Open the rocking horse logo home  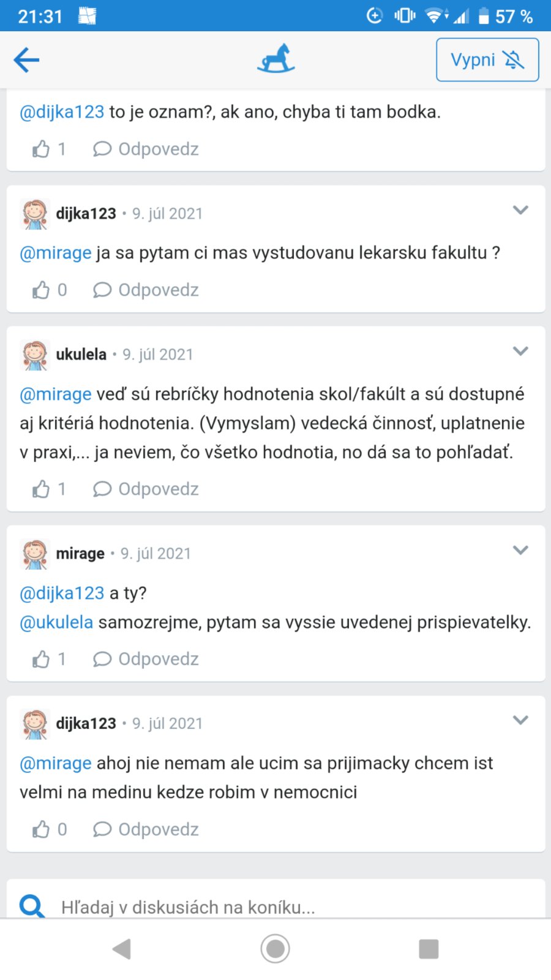[x=276, y=59]
